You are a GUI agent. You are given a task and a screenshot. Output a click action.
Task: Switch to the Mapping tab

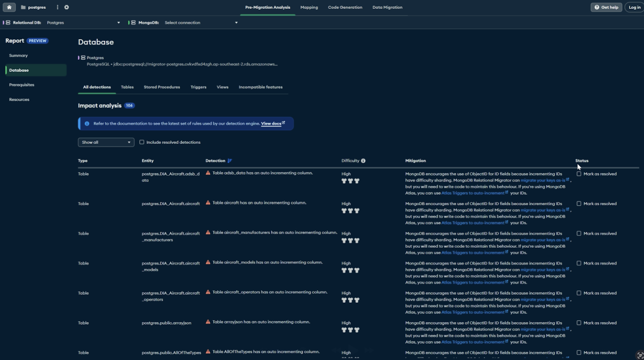[x=309, y=7]
